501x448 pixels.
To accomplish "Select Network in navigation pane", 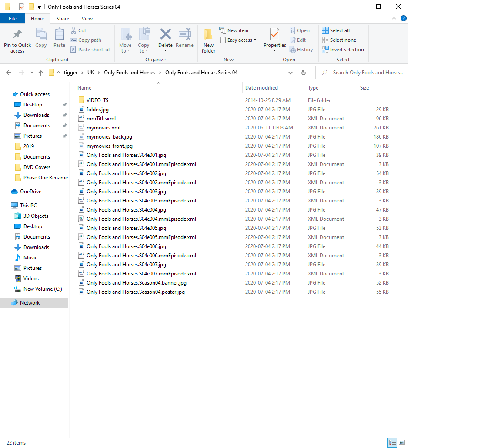I will (x=34, y=303).
